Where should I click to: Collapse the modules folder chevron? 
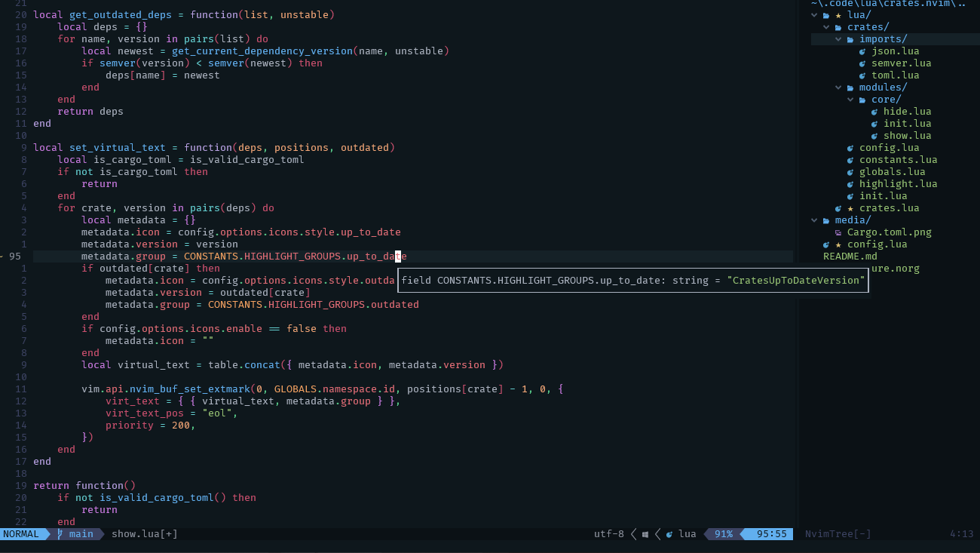click(838, 88)
